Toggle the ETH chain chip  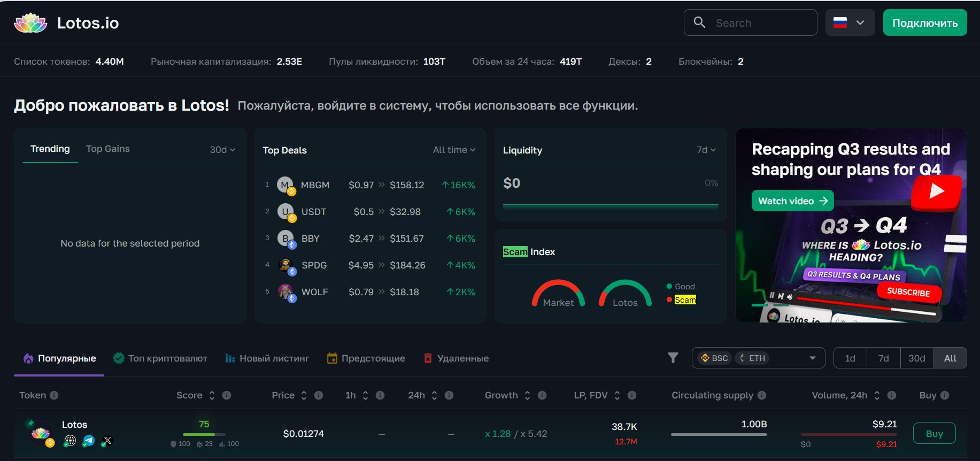tap(752, 358)
